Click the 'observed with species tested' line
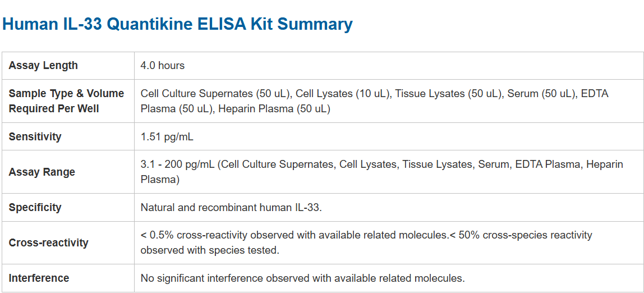The height and width of the screenshot is (293, 644). (210, 250)
